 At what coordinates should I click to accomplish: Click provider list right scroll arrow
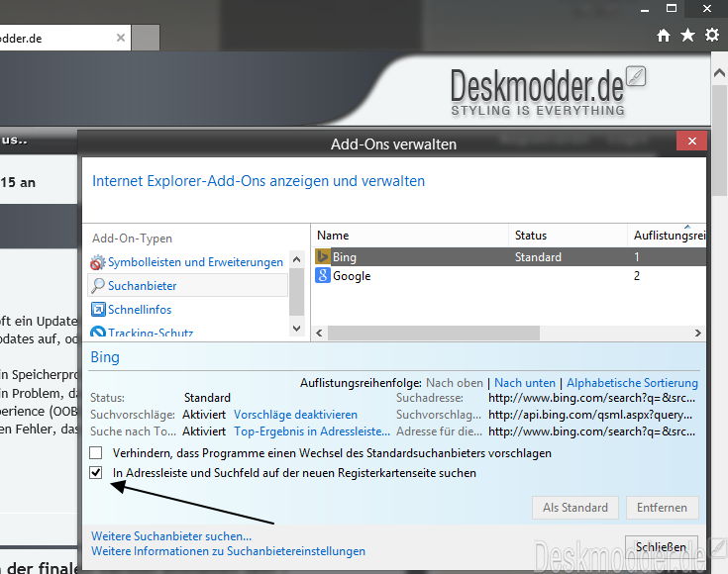tap(698, 333)
